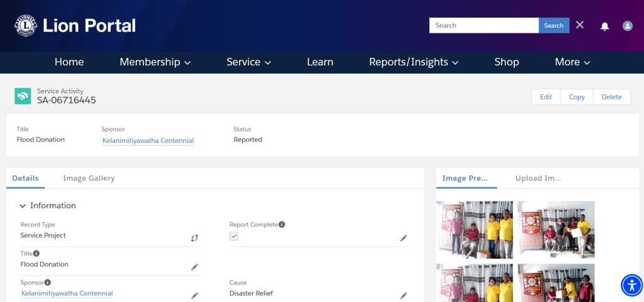Click the Copy button

click(x=577, y=97)
